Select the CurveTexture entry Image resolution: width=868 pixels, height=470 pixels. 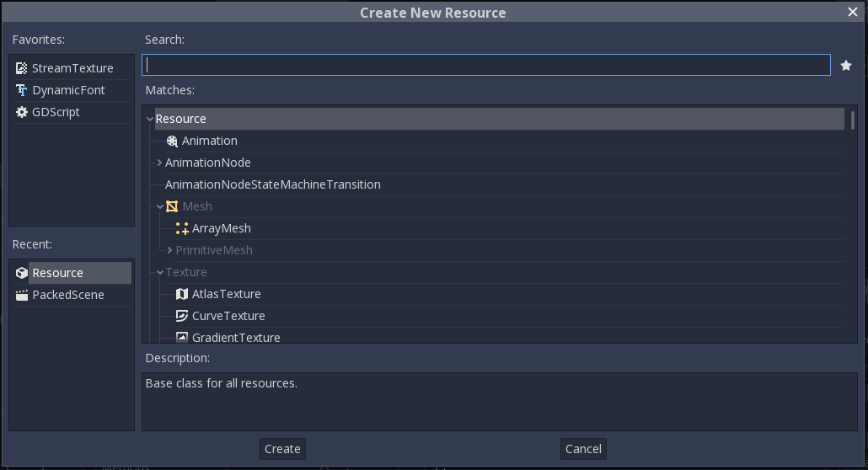click(x=228, y=316)
